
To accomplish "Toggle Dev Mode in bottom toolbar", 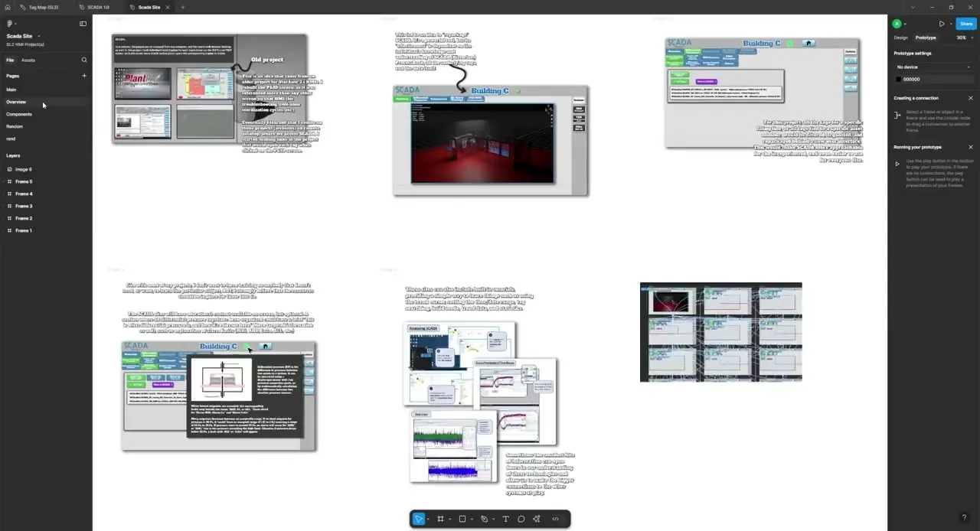I will pyautogui.click(x=556, y=519).
